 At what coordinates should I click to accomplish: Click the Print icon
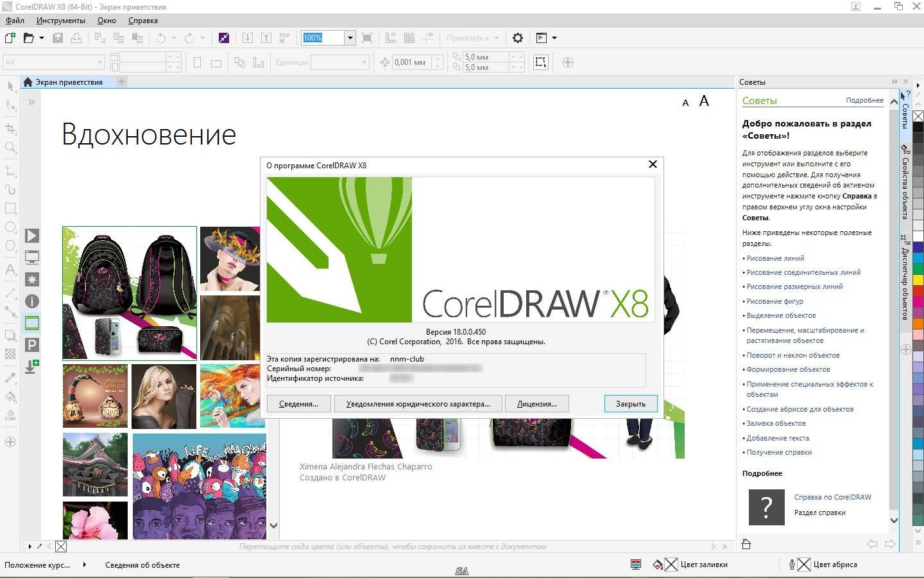[x=76, y=38]
